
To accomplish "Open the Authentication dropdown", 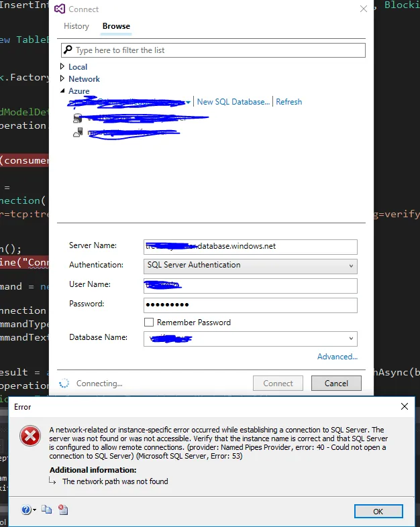I will (x=250, y=266).
